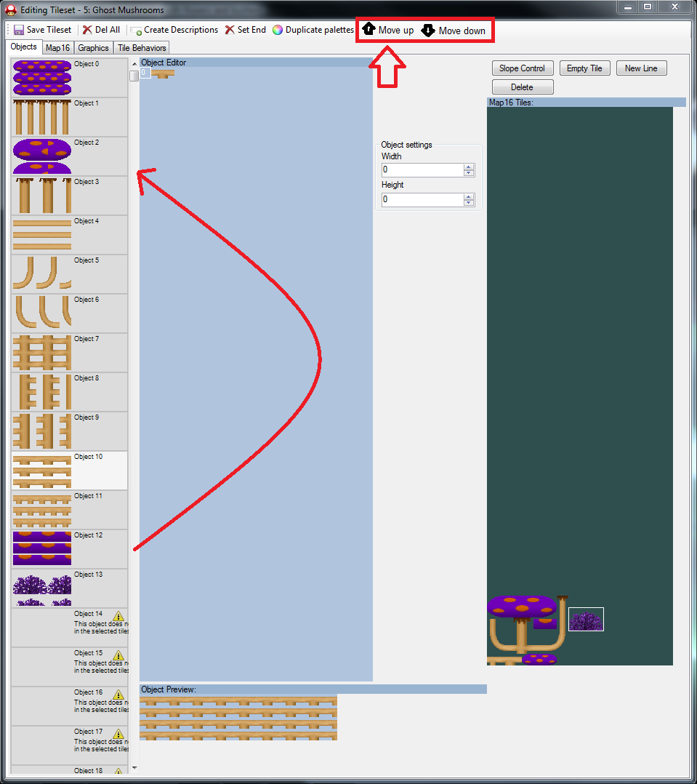697x784 pixels.
Task: Click the Duplicate palettes label
Action: pyautogui.click(x=320, y=30)
